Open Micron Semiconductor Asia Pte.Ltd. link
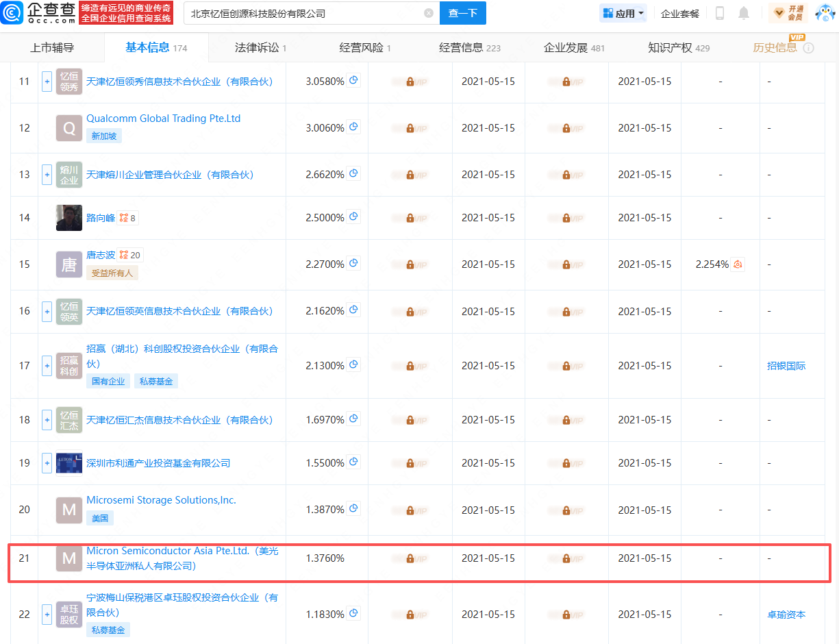 click(182, 558)
